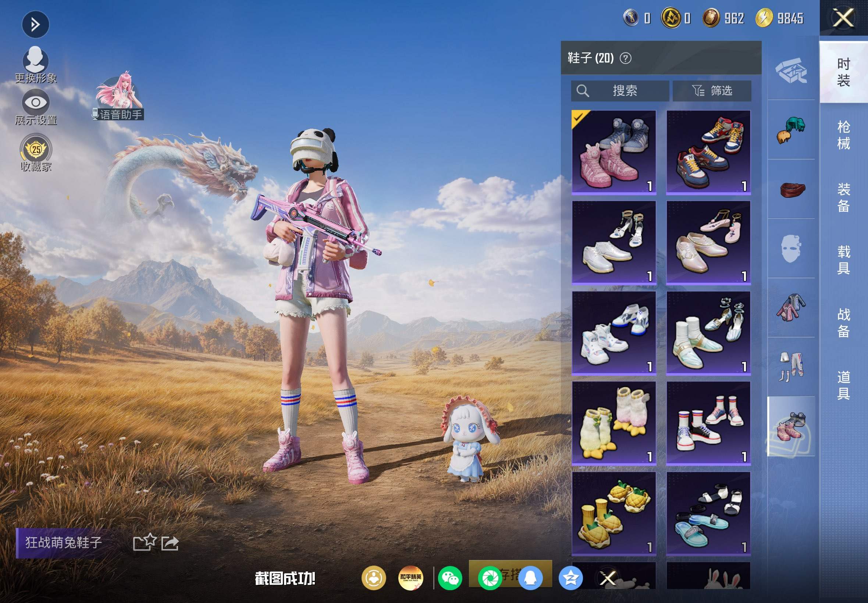Switch to the 战备 tab
The width and height of the screenshot is (868, 603).
point(843,323)
